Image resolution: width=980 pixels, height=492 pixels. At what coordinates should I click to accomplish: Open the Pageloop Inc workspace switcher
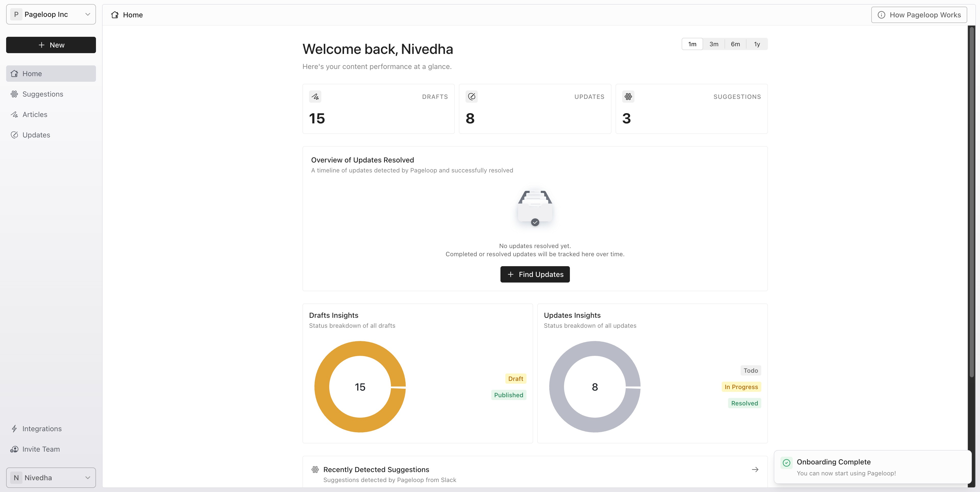[x=51, y=15]
